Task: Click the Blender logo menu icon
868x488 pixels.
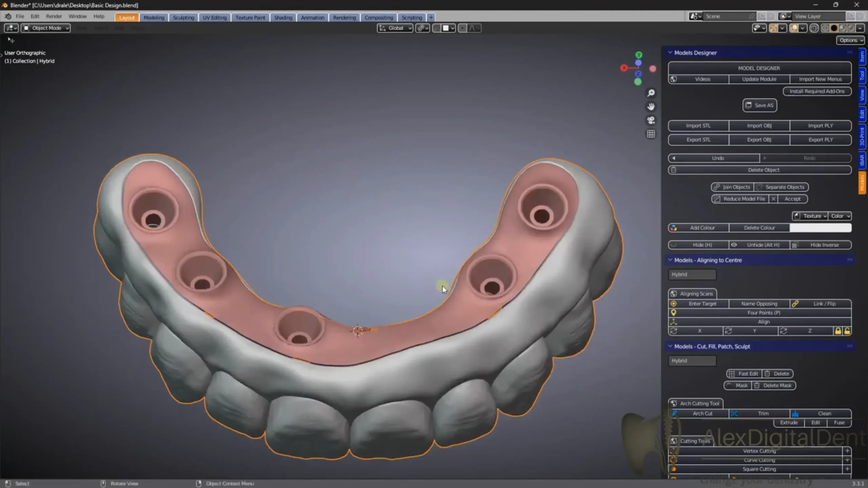Action: tap(8, 16)
